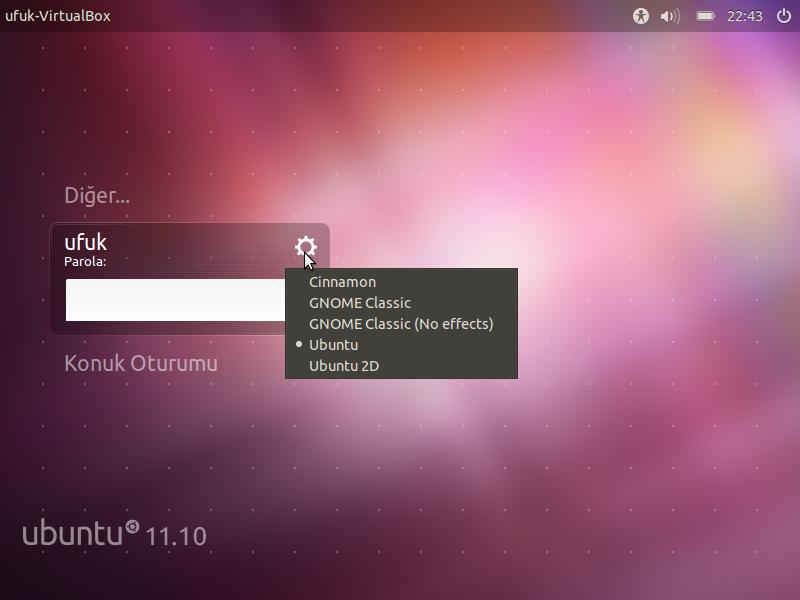This screenshot has height=600, width=800.
Task: Pick GNOME Classic (No effects) session
Action: [401, 324]
